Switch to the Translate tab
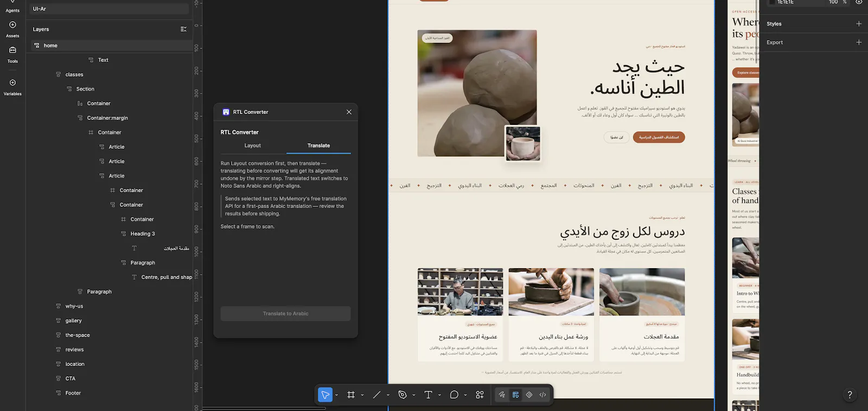Viewport: 868px width, 411px height. [x=318, y=146]
